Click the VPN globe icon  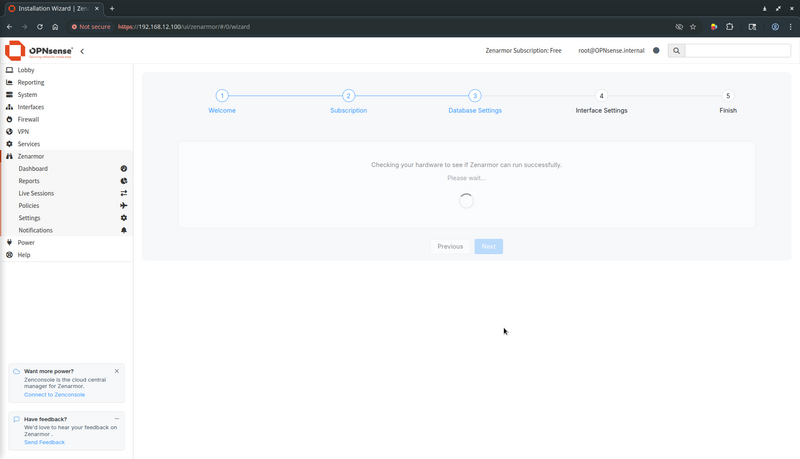tap(9, 132)
